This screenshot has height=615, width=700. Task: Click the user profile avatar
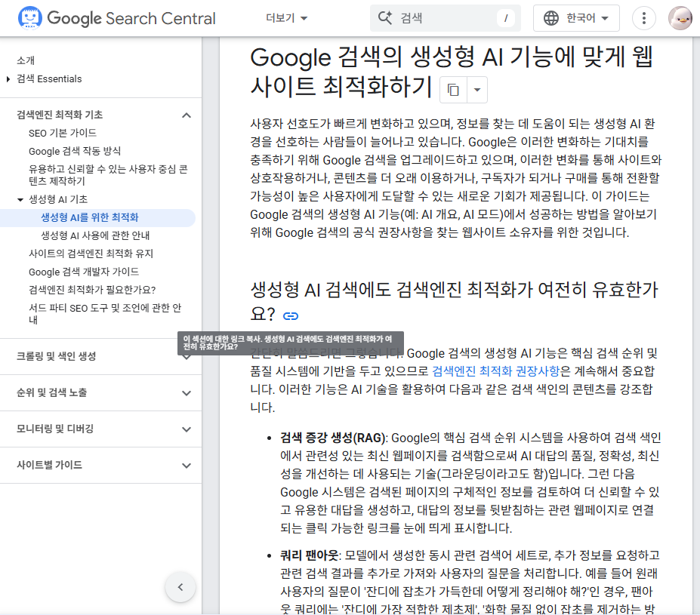(x=680, y=18)
